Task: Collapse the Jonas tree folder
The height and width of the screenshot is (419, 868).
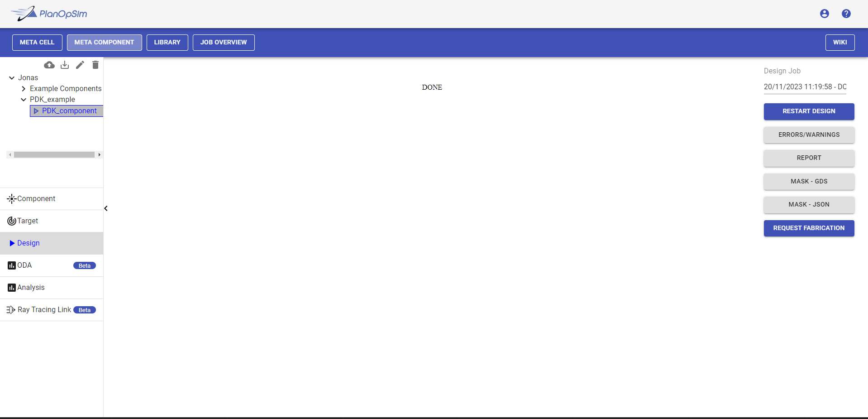Action: click(x=12, y=78)
